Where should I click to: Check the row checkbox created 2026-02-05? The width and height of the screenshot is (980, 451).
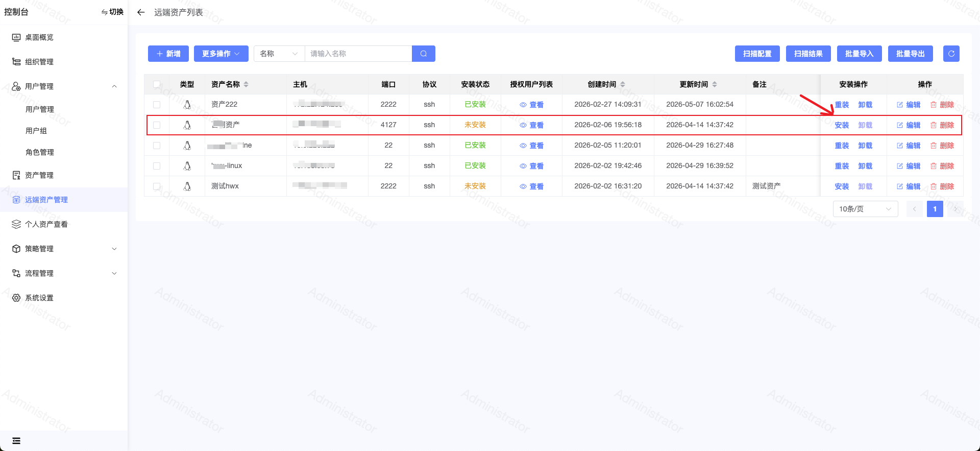157,146
